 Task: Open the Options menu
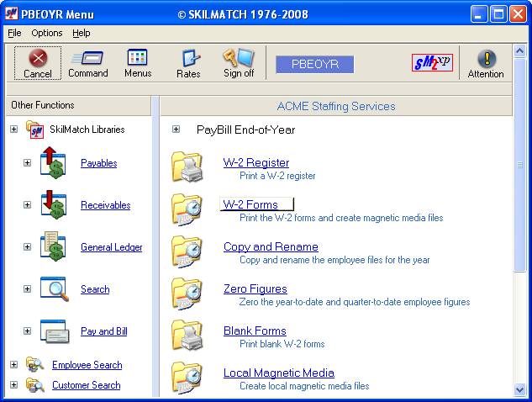tap(47, 33)
